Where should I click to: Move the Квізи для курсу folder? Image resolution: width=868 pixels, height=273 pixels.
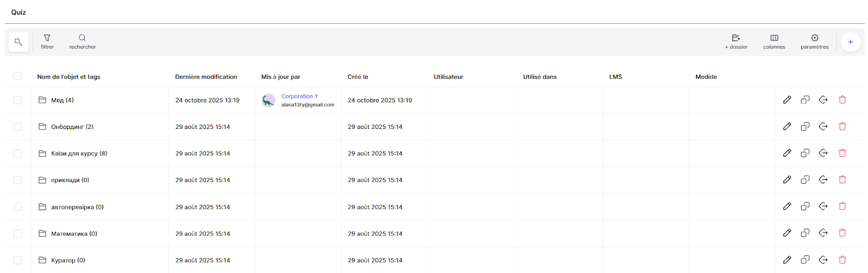(x=824, y=153)
